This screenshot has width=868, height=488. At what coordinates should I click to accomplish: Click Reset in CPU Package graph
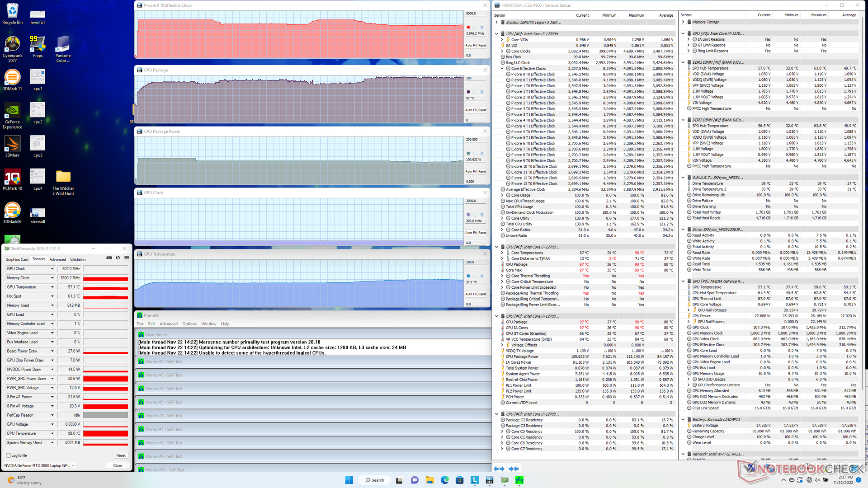(x=482, y=110)
